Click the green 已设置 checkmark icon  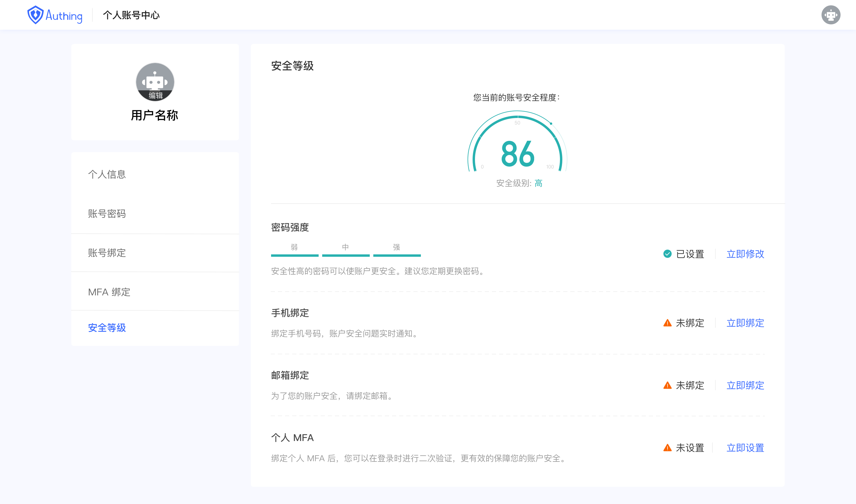[667, 254]
